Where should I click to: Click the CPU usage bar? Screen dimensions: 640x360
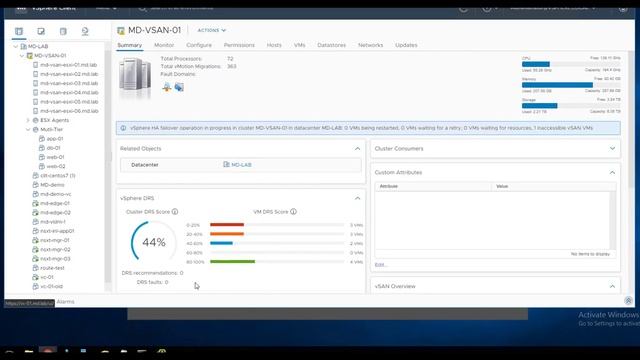click(571, 64)
